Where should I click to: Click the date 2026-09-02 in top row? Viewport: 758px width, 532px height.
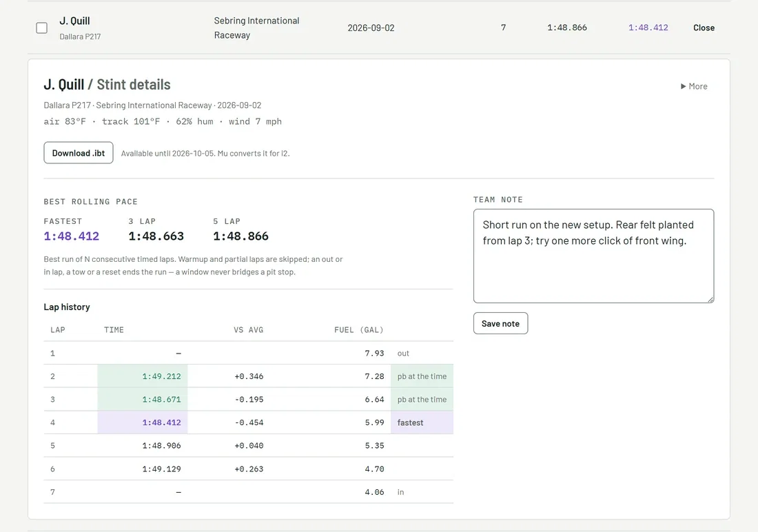(371, 28)
